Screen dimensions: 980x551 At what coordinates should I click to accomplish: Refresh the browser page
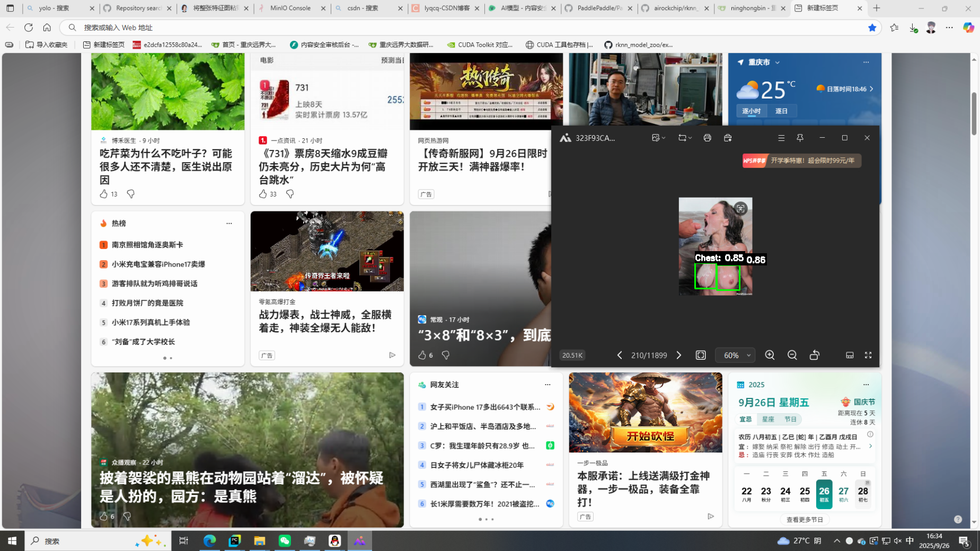pos(29,28)
